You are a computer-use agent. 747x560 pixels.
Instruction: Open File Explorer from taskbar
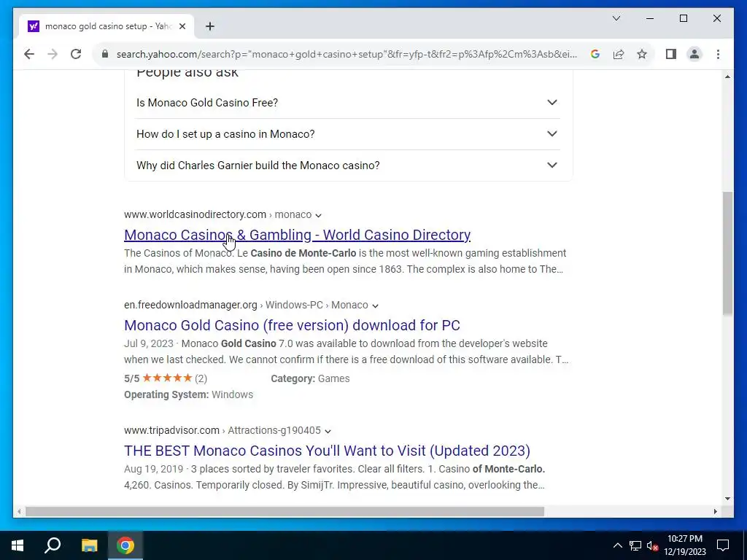(x=89, y=545)
